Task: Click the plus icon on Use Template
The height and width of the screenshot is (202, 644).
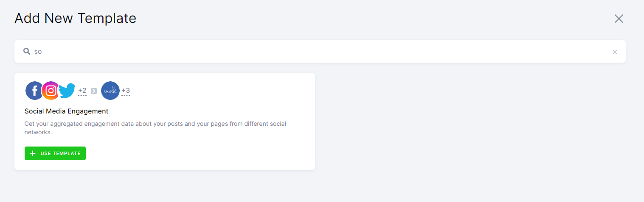Action: (x=33, y=153)
